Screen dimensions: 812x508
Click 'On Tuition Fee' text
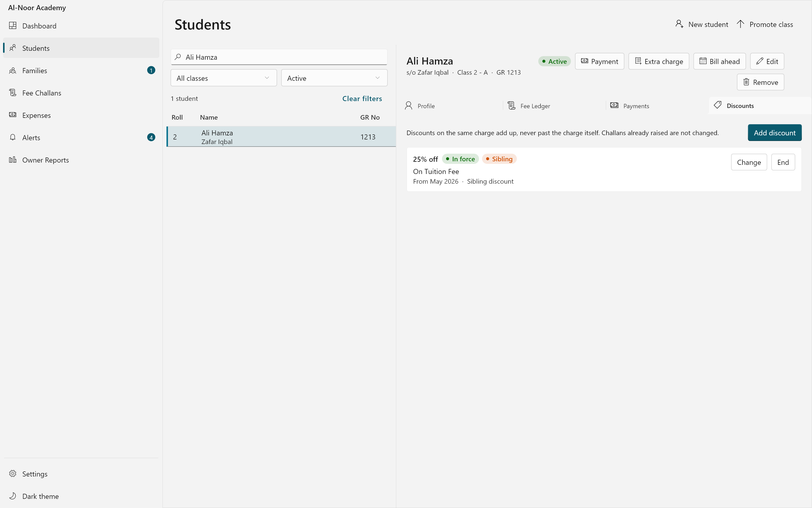[436, 171]
